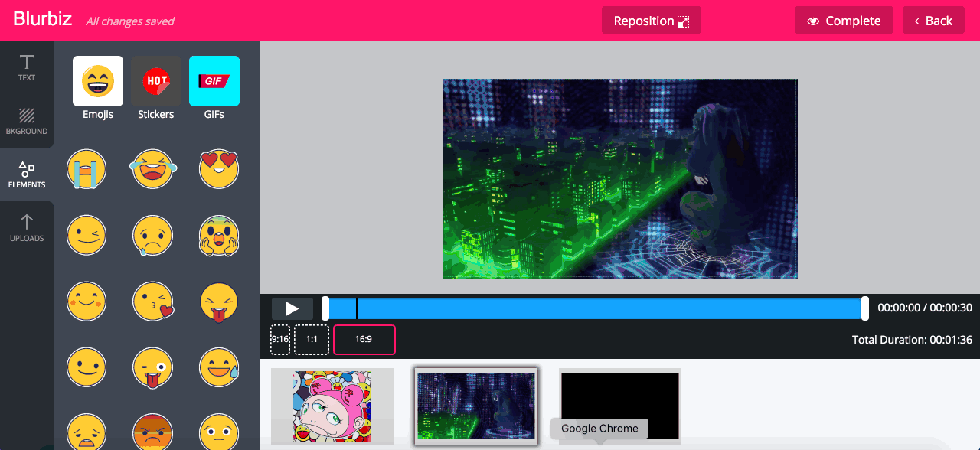
Task: Choose the Stickers category
Action: [x=156, y=88]
